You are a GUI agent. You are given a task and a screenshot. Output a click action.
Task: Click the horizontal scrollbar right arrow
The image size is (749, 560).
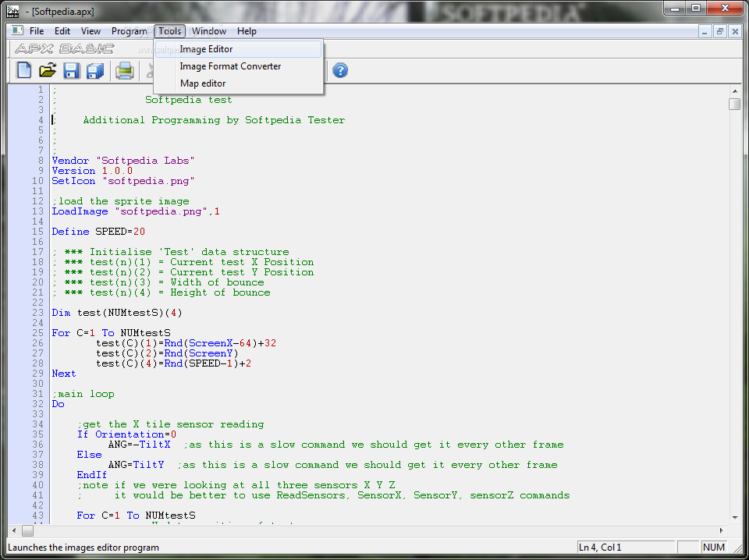(x=722, y=530)
